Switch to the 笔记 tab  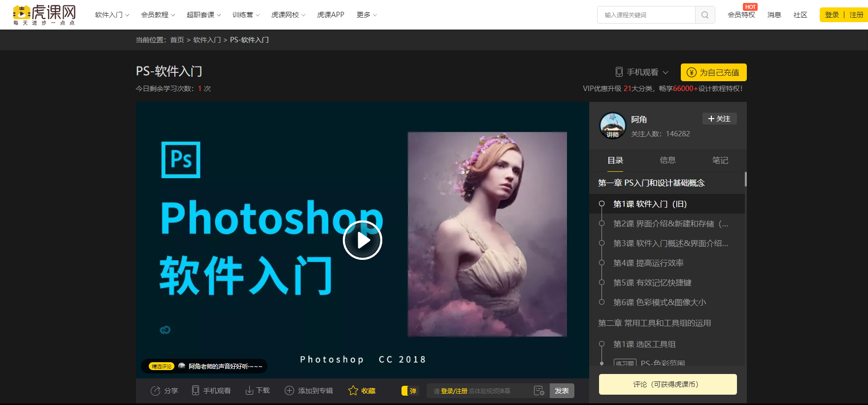tap(720, 160)
